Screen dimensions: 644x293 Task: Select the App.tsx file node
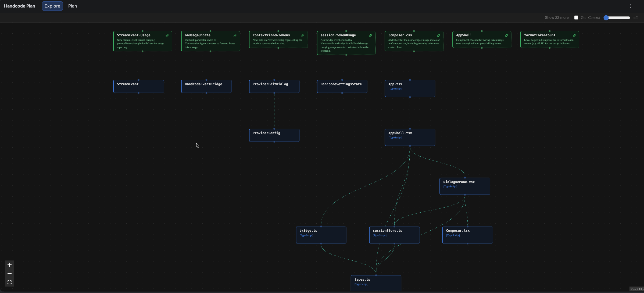click(x=410, y=88)
